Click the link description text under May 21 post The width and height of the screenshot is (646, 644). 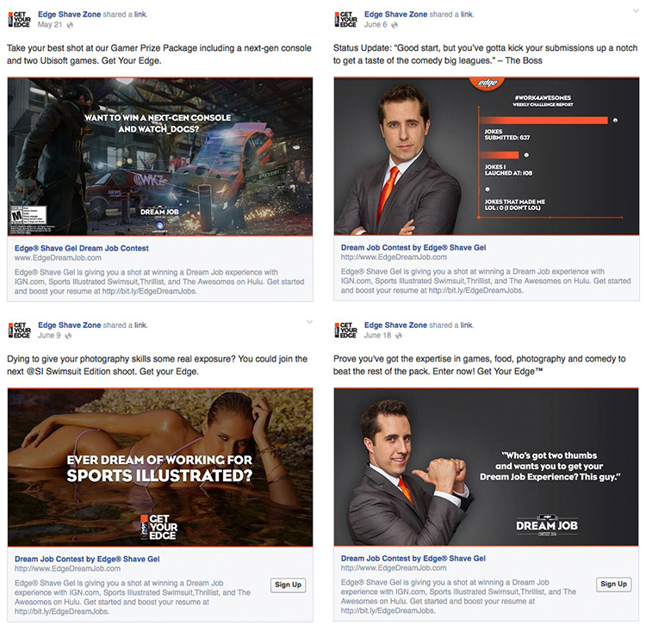pyautogui.click(x=159, y=282)
